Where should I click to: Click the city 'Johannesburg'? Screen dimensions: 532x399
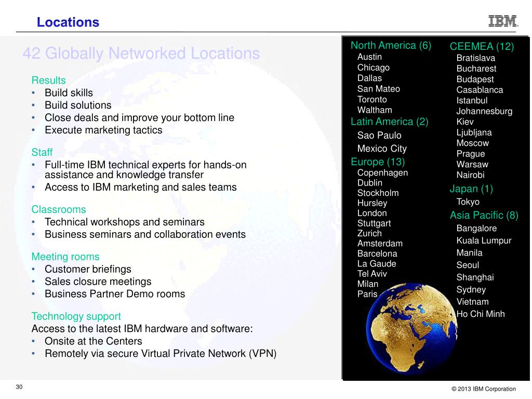pos(485,111)
